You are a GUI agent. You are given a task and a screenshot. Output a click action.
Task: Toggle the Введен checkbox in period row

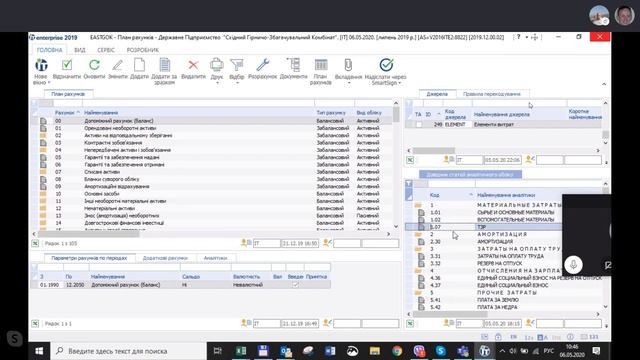coord(296,285)
